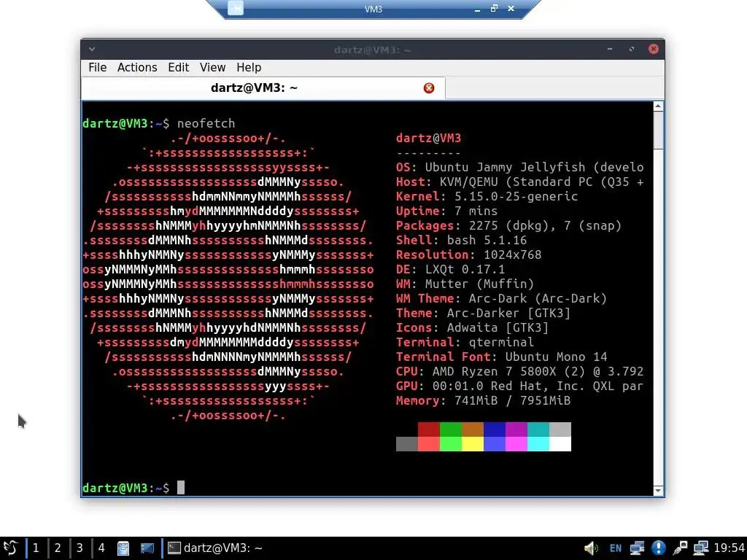Click the dark green color block

coord(451,429)
